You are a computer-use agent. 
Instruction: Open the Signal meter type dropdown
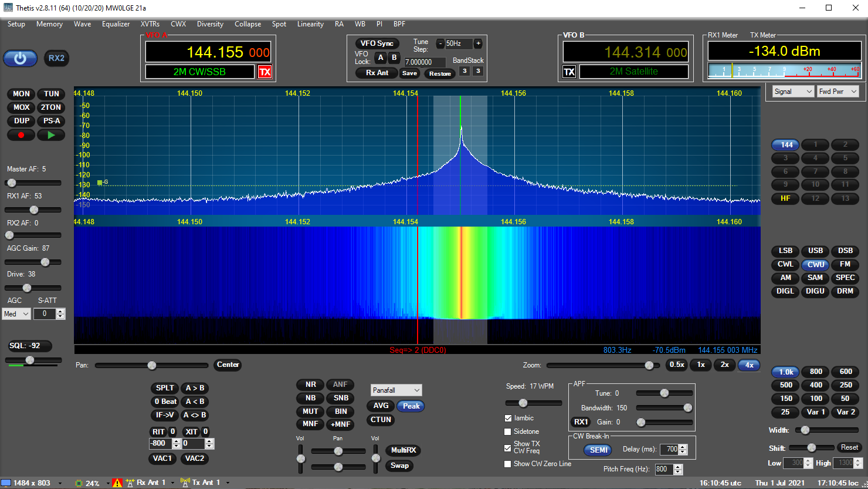pyautogui.click(x=793, y=92)
